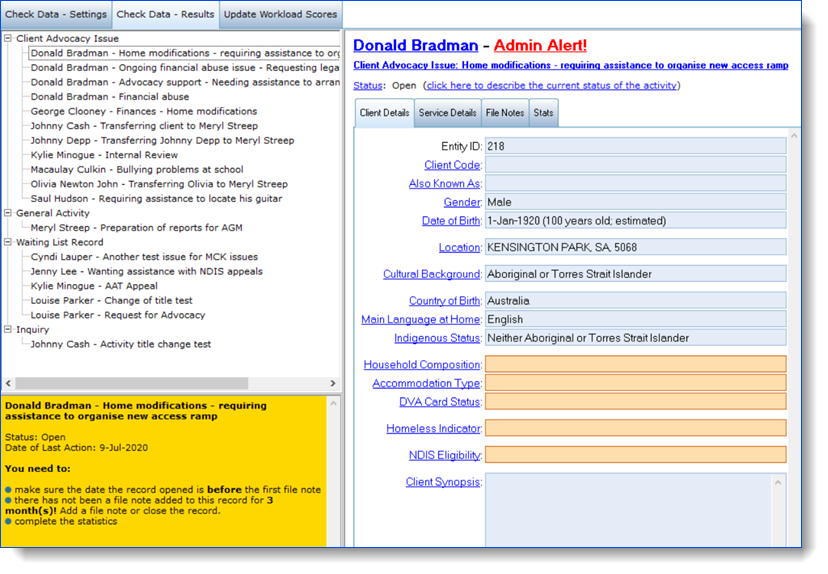Viewport: 828px width, 574px height.
Task: Click the Client Synopsis label link
Action: (443, 482)
